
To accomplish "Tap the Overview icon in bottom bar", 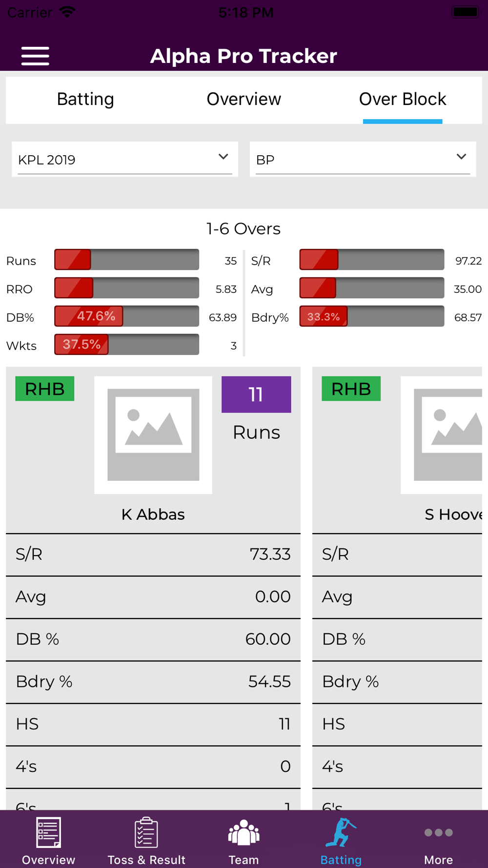I will tap(48, 833).
